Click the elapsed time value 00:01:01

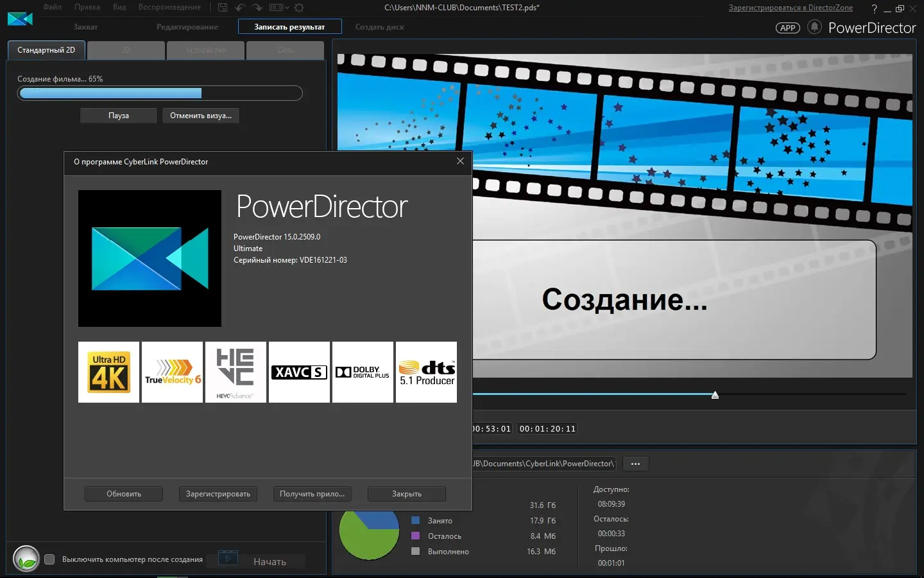coord(612,563)
